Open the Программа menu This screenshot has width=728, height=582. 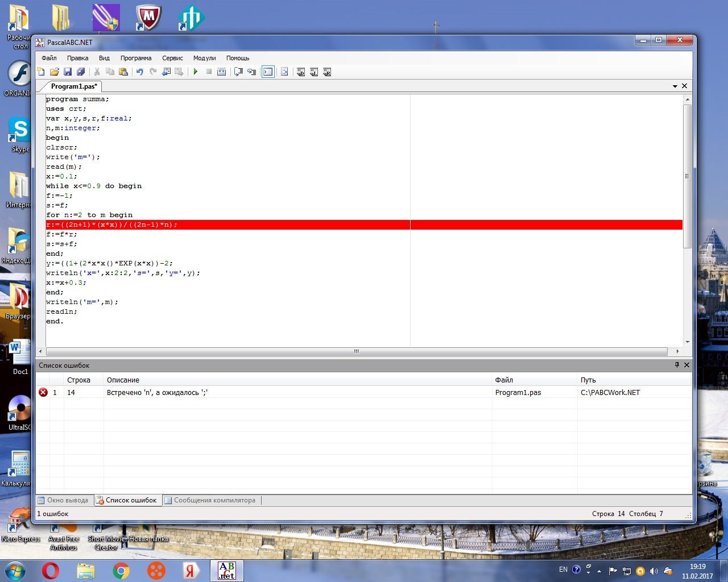coord(136,58)
